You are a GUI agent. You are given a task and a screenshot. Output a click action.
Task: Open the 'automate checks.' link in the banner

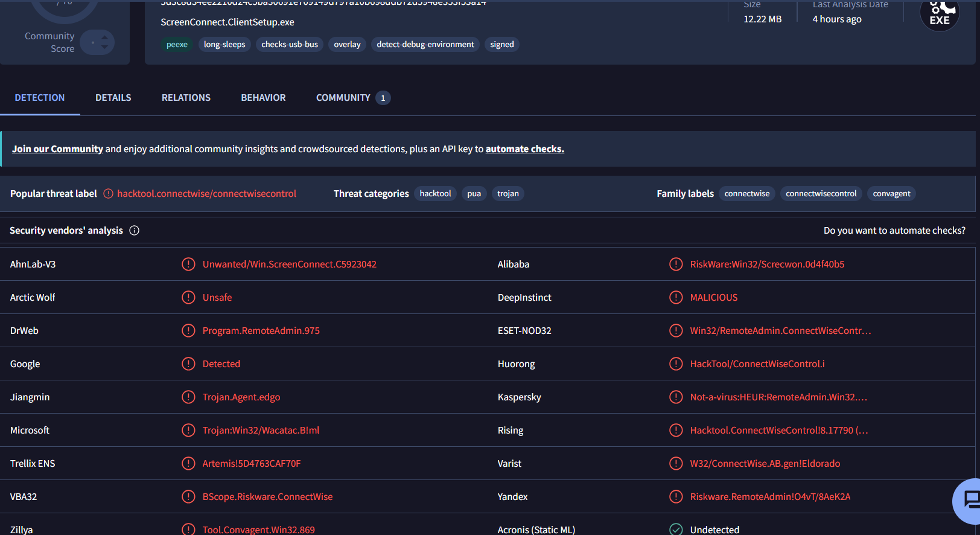coord(525,149)
